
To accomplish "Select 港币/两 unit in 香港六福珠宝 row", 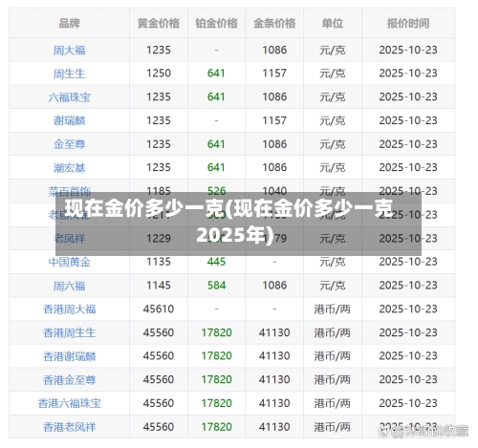I will pyautogui.click(x=333, y=403).
